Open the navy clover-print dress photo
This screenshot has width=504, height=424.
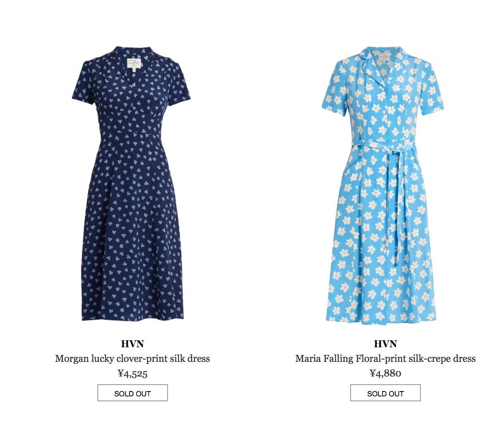coord(132,183)
